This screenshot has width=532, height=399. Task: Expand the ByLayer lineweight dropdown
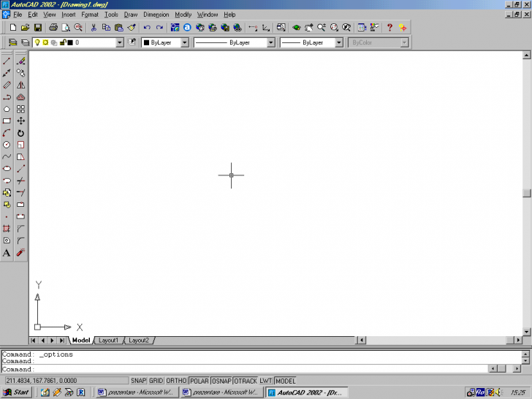tap(339, 42)
